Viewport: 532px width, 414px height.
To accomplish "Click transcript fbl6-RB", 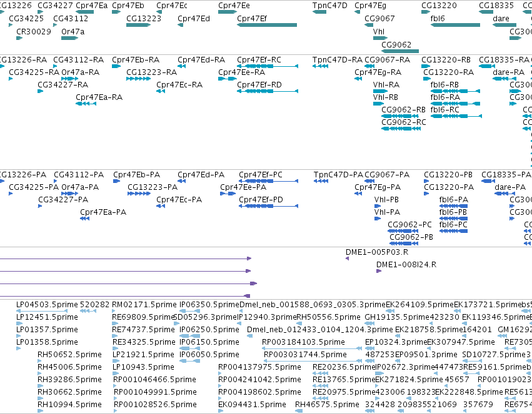I will pos(455,91).
